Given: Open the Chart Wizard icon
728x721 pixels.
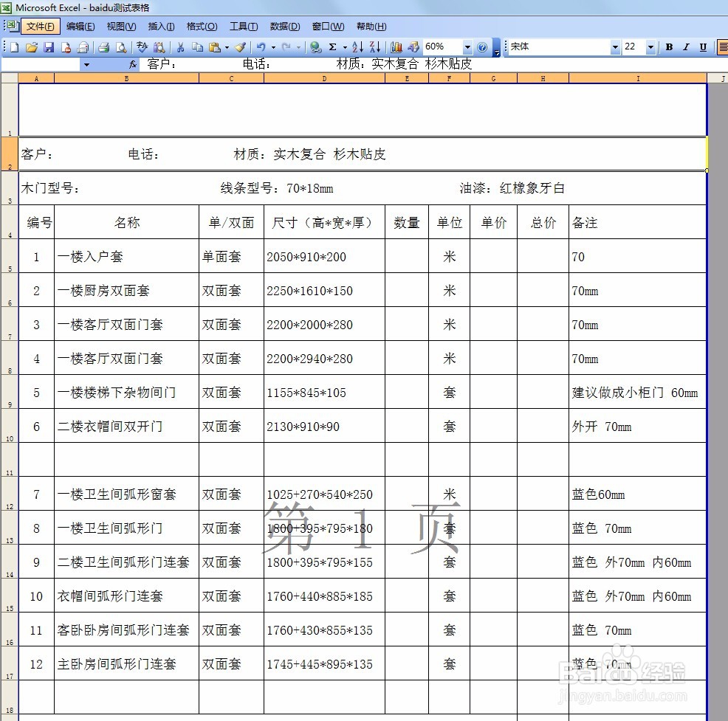Looking at the screenshot, I should (x=396, y=46).
